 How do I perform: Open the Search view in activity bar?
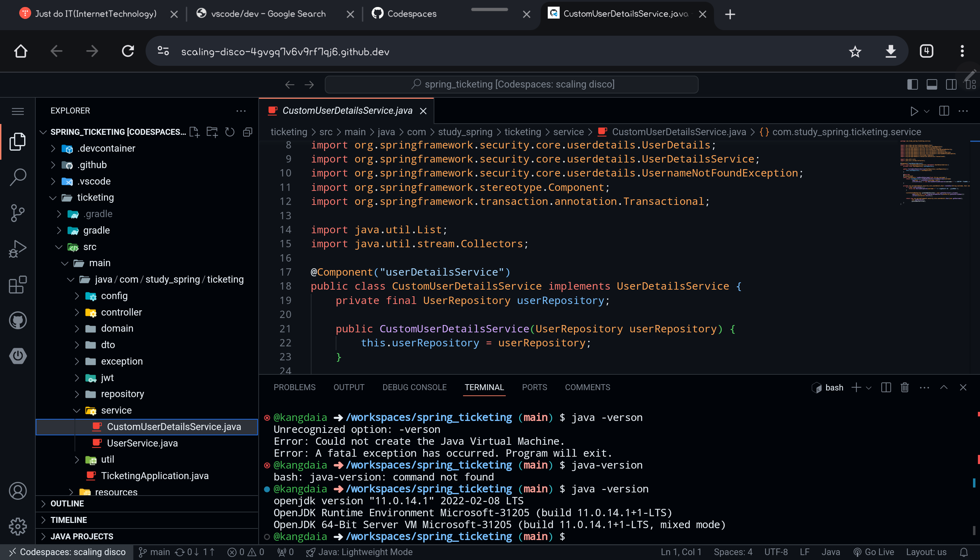tap(18, 177)
